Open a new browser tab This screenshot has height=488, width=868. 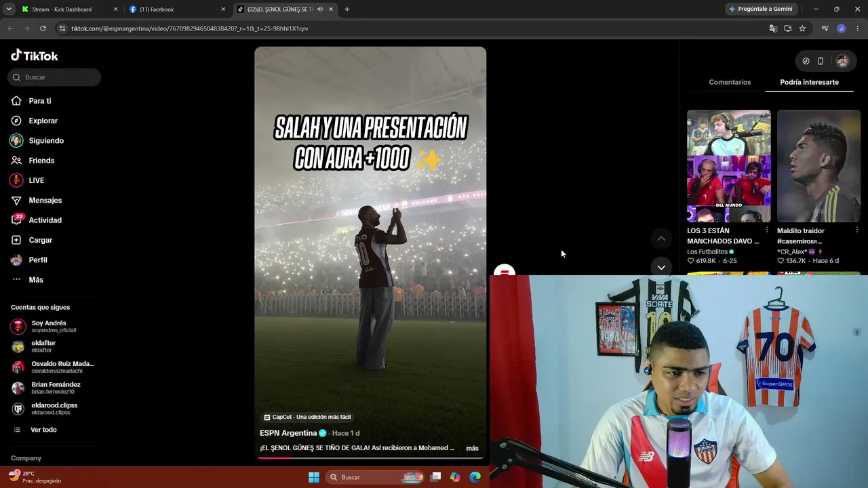[347, 9]
